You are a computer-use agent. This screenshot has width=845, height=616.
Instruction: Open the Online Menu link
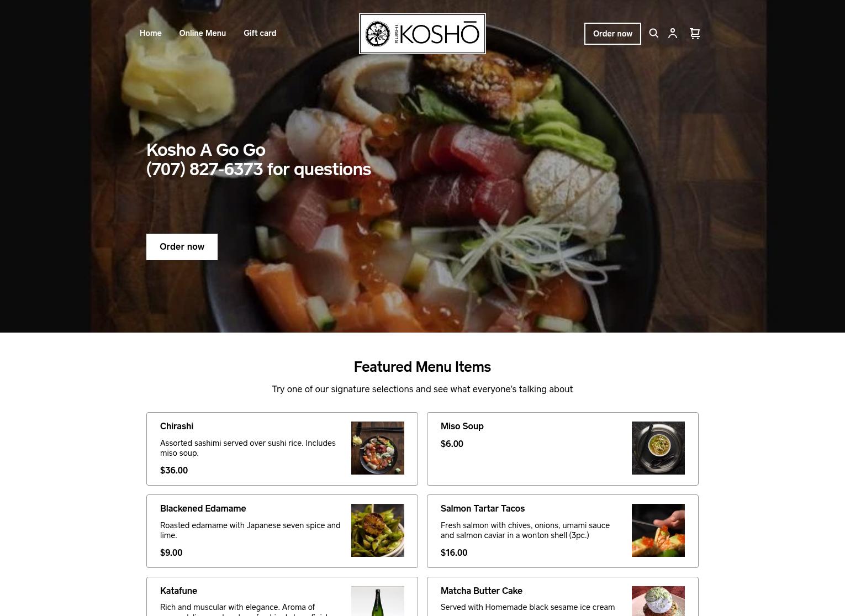click(203, 33)
